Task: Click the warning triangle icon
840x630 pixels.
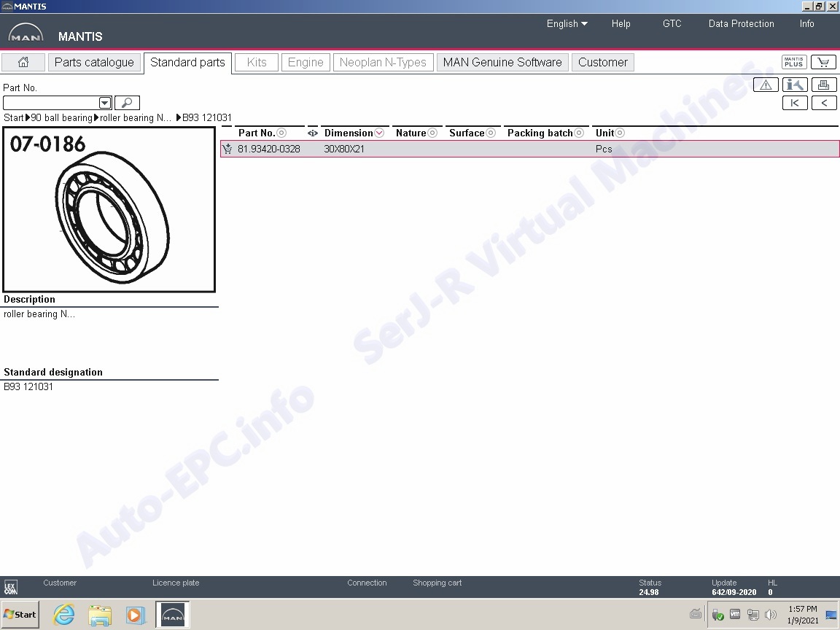Action: [766, 85]
